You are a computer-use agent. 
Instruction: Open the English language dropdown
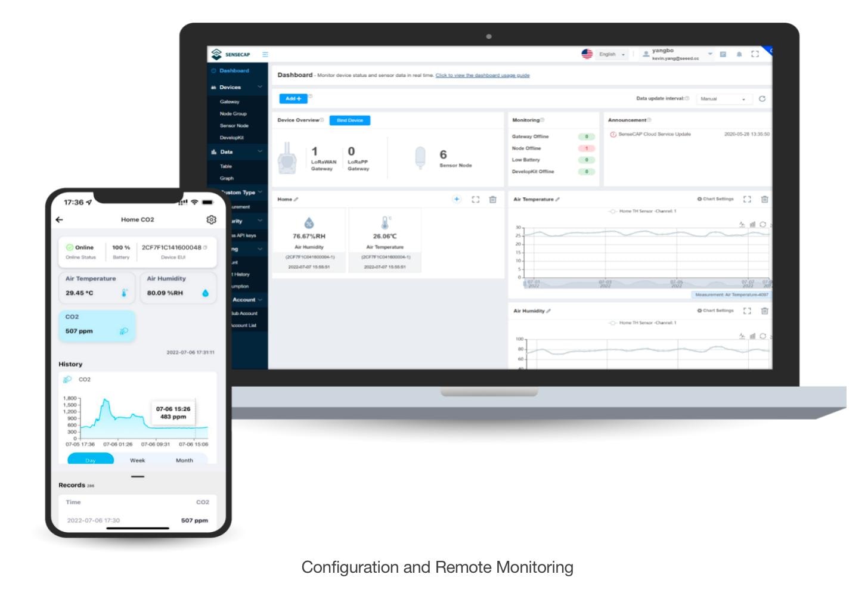(608, 54)
